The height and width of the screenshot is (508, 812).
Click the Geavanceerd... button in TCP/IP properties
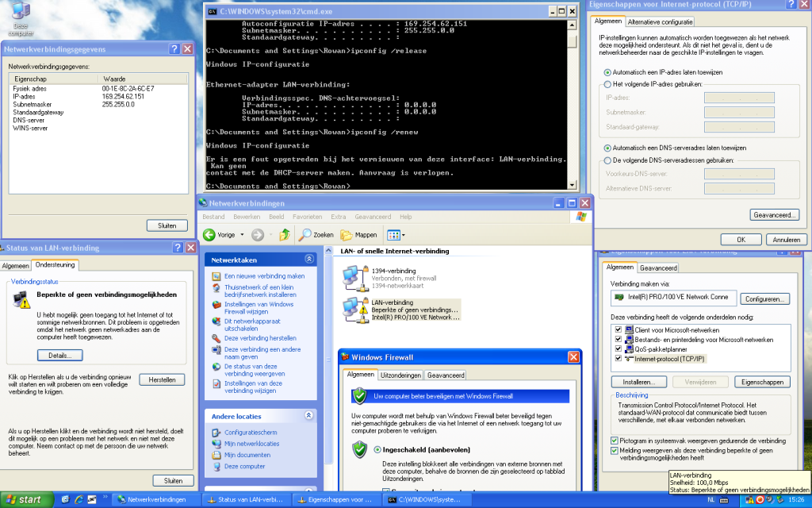774,214
